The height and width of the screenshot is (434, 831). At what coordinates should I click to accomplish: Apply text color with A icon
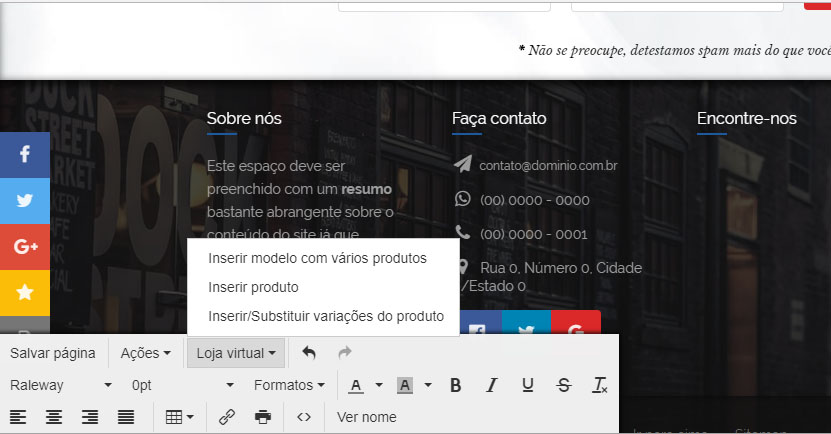[356, 385]
